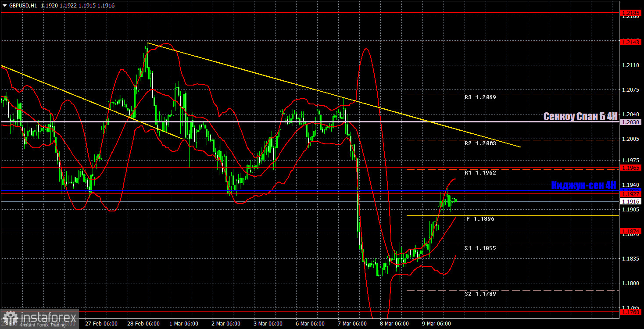Screen dimensions: 644x329
Task: Click the red 1.1965 price level tag
Action: pos(631,168)
